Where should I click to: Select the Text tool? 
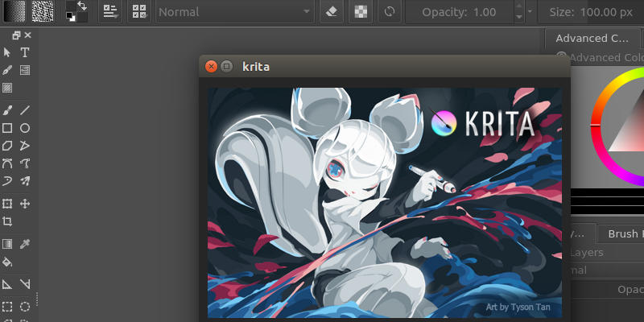pos(25,52)
